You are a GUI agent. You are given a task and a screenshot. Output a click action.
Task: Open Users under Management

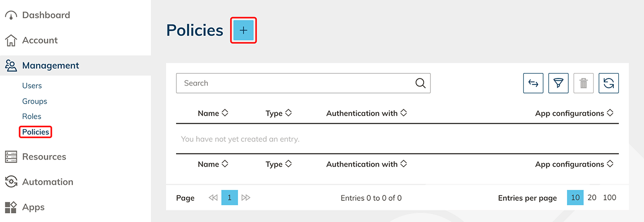[32, 86]
